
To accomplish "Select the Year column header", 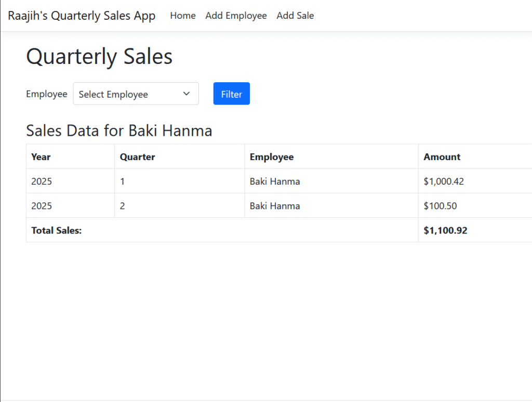I will coord(41,157).
